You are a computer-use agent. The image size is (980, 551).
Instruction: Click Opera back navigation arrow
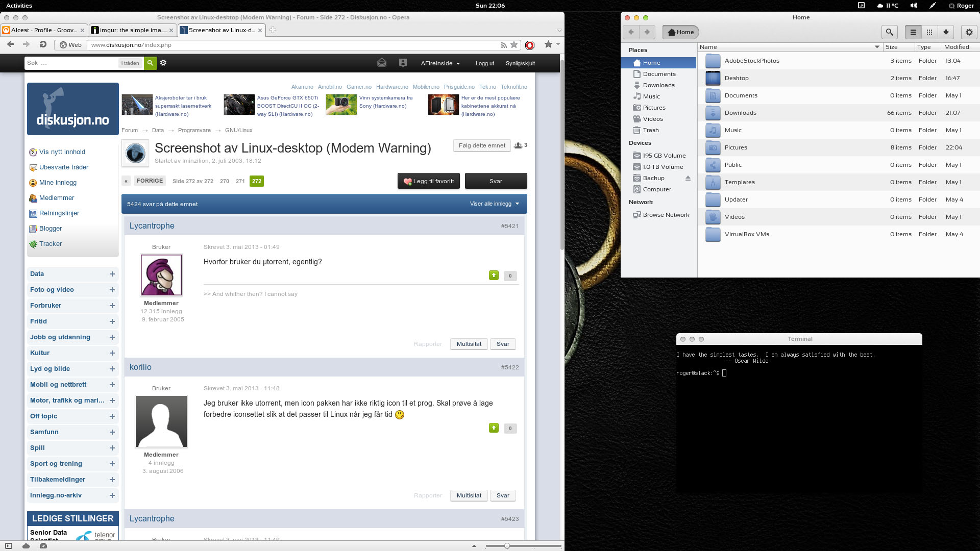tap(10, 45)
